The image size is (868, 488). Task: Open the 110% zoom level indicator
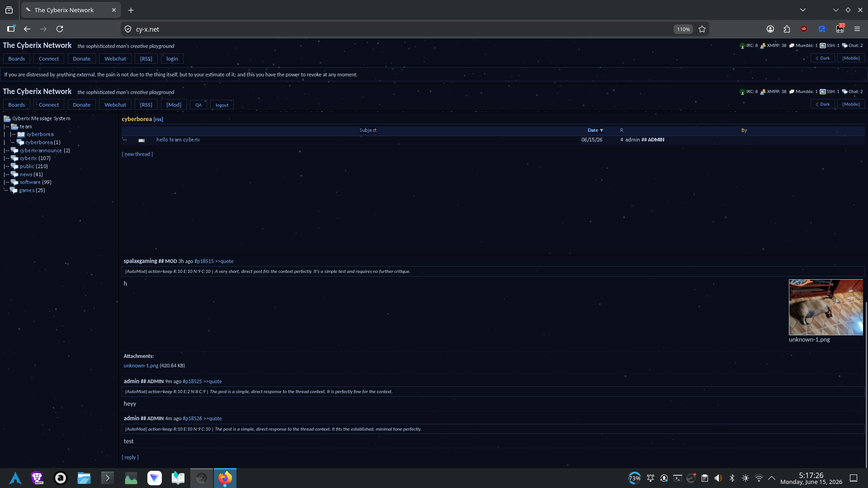[x=683, y=29]
